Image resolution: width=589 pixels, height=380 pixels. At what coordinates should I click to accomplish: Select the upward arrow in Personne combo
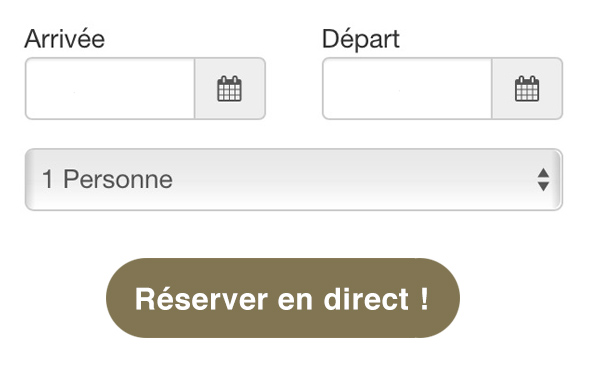pos(543,173)
